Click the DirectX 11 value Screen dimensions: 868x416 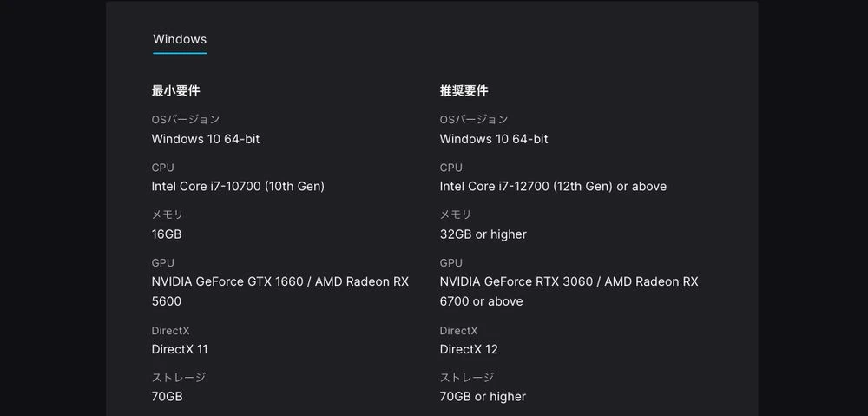(180, 349)
